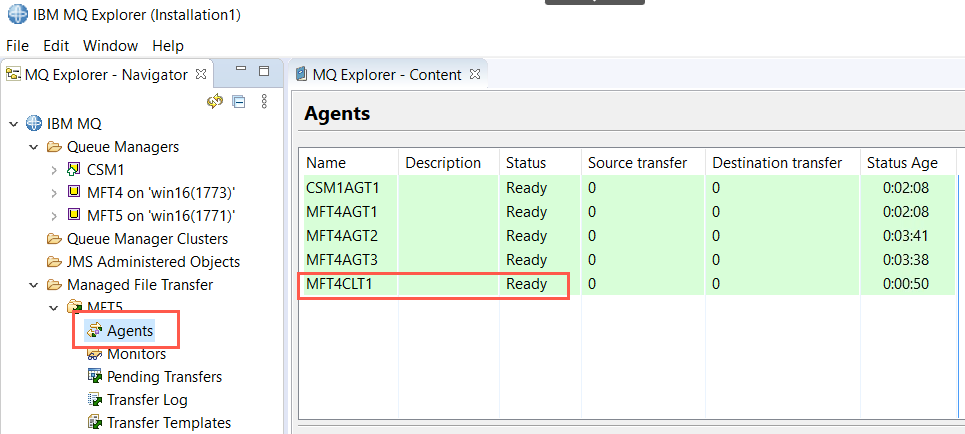Click the JMS Administered Objects folder icon

click(x=55, y=262)
